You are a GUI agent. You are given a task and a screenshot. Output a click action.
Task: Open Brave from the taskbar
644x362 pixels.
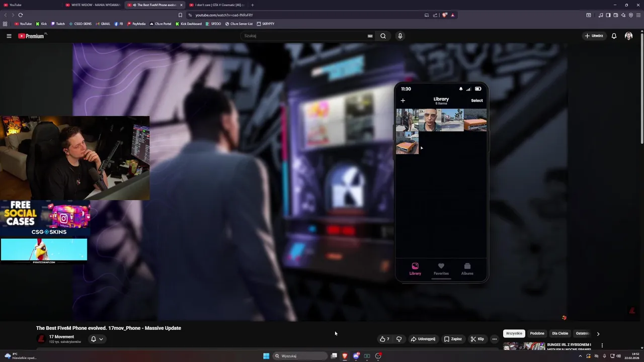pyautogui.click(x=345, y=356)
